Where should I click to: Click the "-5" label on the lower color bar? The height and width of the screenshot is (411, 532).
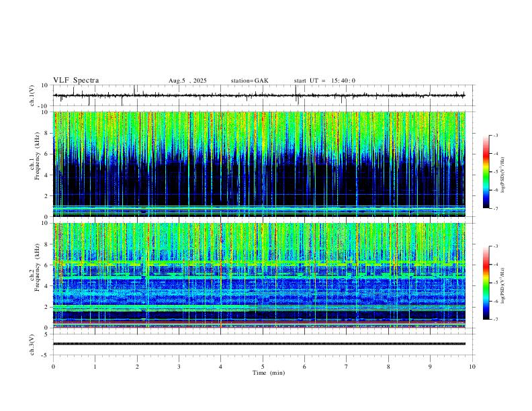pos(495,283)
